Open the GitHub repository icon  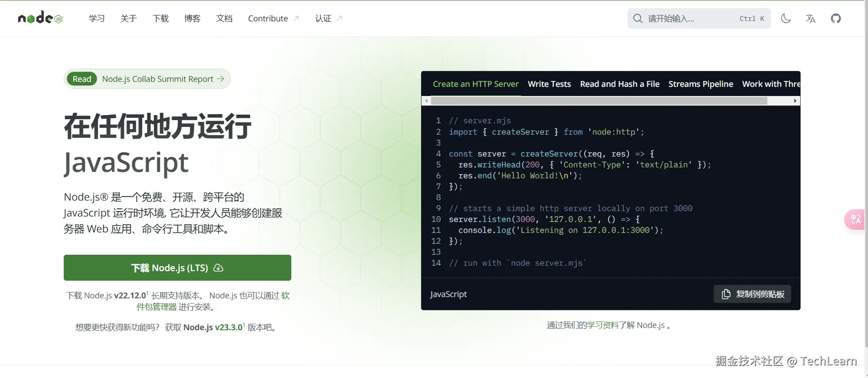(x=836, y=19)
